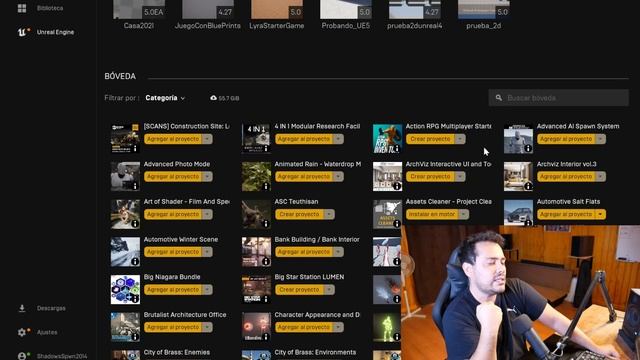Create project from ArchViz Interactive UI

[x=430, y=177]
